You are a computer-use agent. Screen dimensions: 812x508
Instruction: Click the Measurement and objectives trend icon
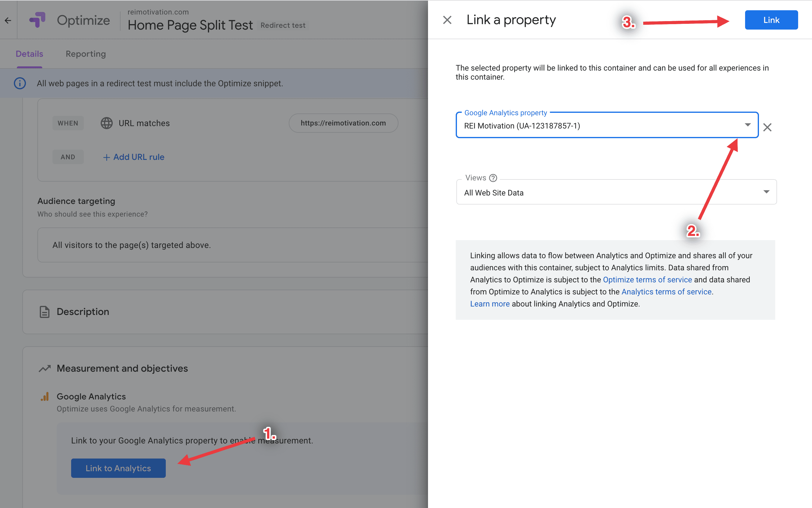(45, 368)
